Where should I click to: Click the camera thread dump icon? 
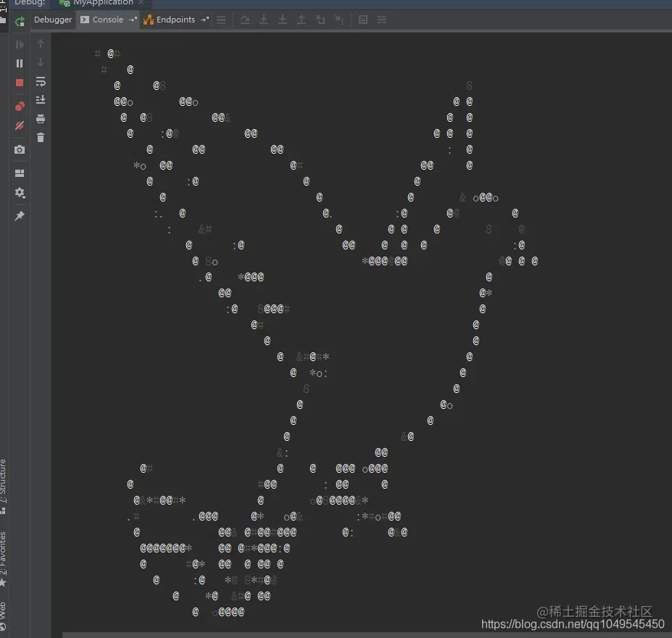pos(20,149)
